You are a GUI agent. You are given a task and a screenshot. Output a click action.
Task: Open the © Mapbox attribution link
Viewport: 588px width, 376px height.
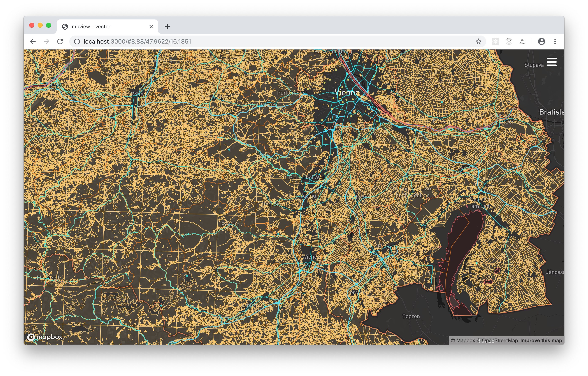coord(463,340)
